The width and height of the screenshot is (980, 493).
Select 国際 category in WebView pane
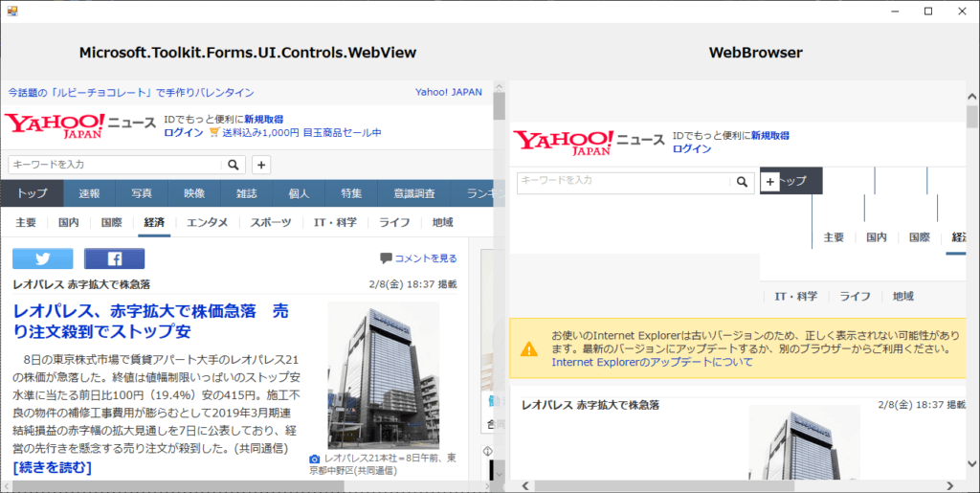pyautogui.click(x=112, y=222)
